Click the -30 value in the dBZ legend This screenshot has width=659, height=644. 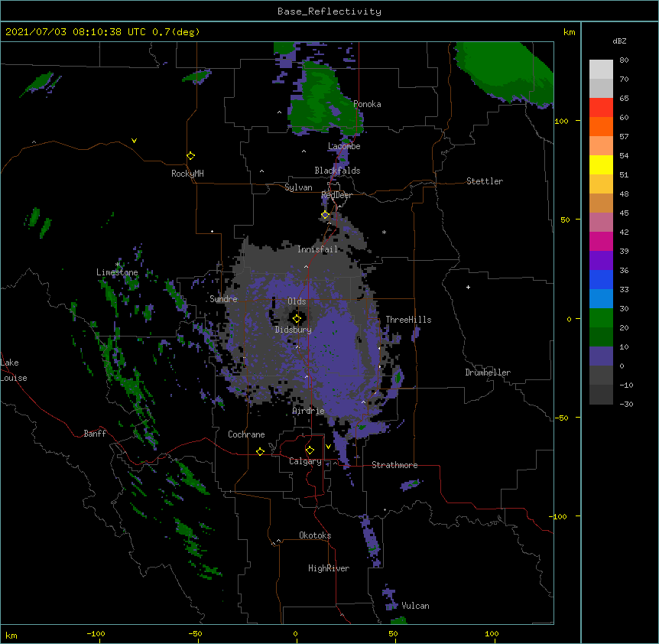click(626, 404)
